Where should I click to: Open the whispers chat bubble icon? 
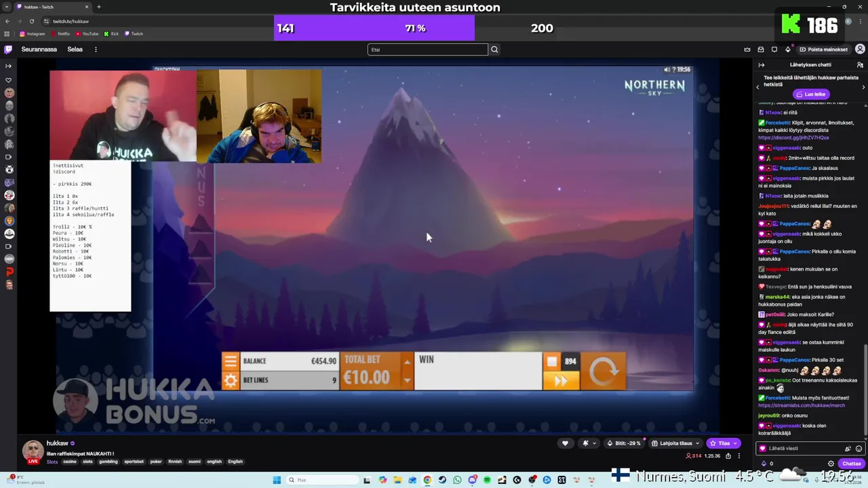(x=774, y=49)
